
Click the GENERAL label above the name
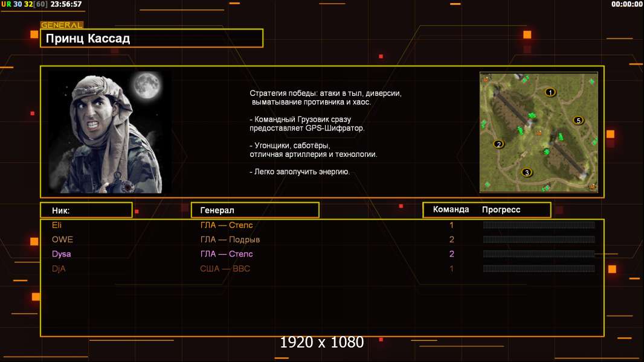[62, 25]
